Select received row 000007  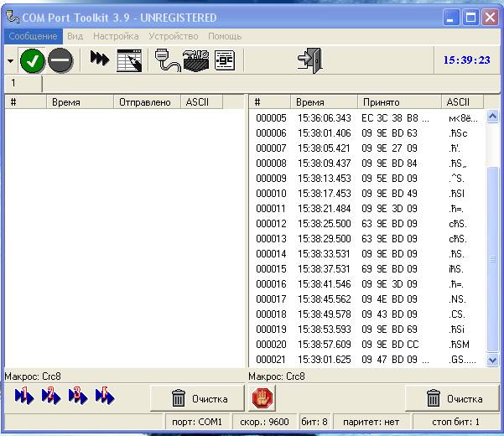pyautogui.click(x=366, y=148)
